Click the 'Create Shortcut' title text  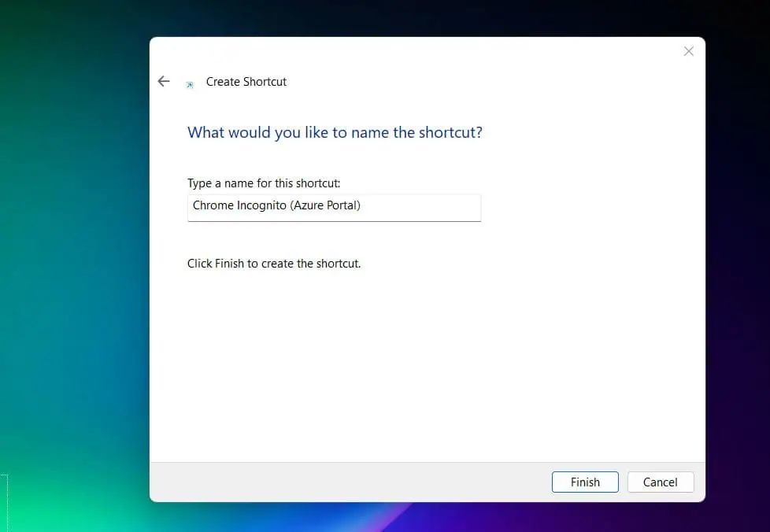coord(246,82)
